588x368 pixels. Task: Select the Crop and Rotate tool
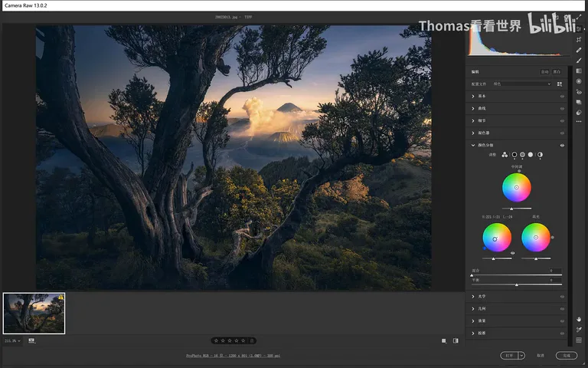click(579, 40)
